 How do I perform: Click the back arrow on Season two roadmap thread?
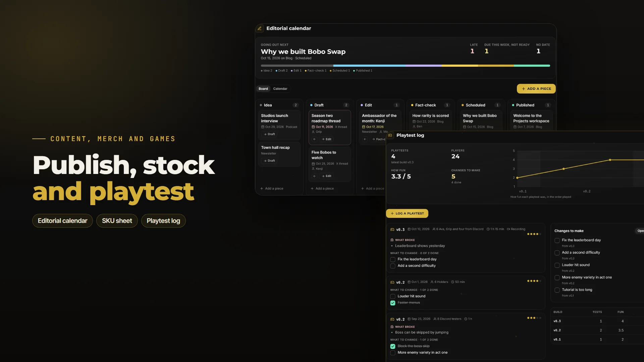point(314,139)
